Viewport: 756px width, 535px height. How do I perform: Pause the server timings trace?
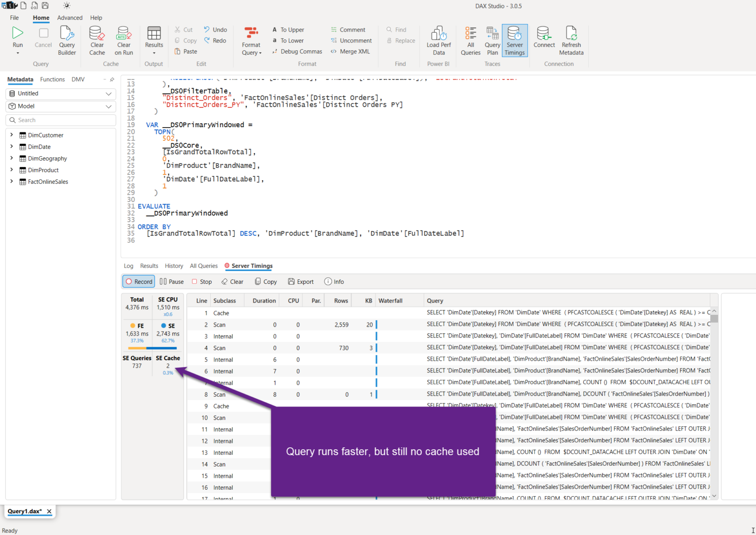(171, 281)
